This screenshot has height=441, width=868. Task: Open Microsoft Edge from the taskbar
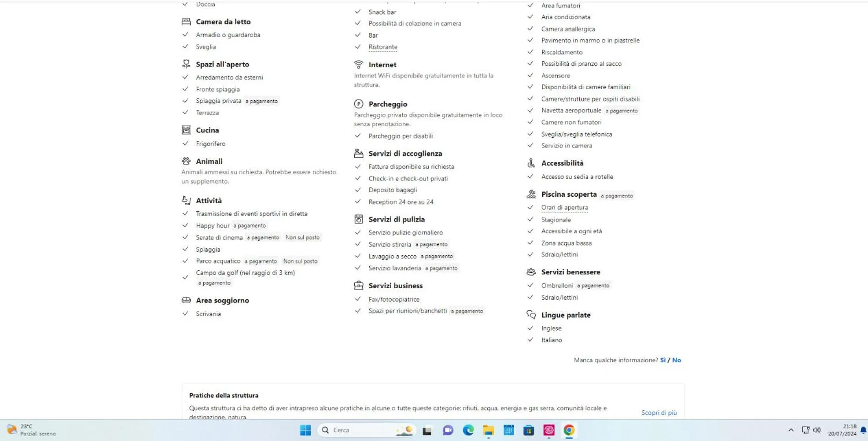click(x=468, y=430)
